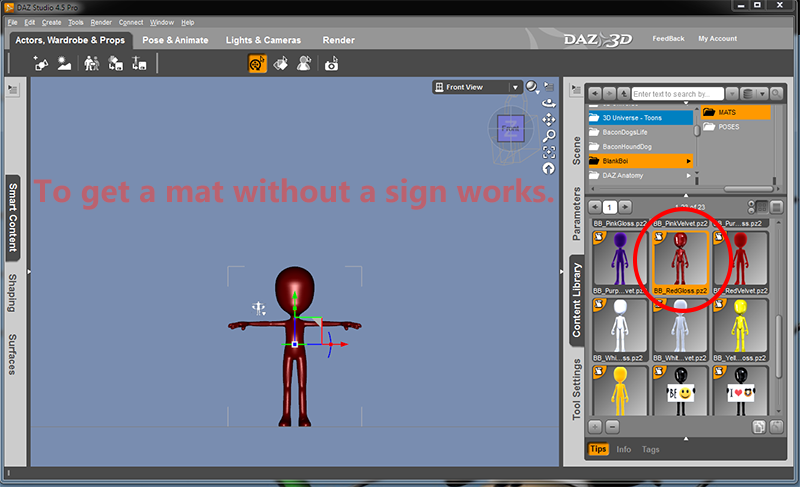The height and width of the screenshot is (487, 800).
Task: Click the search text input field
Action: [x=678, y=94]
